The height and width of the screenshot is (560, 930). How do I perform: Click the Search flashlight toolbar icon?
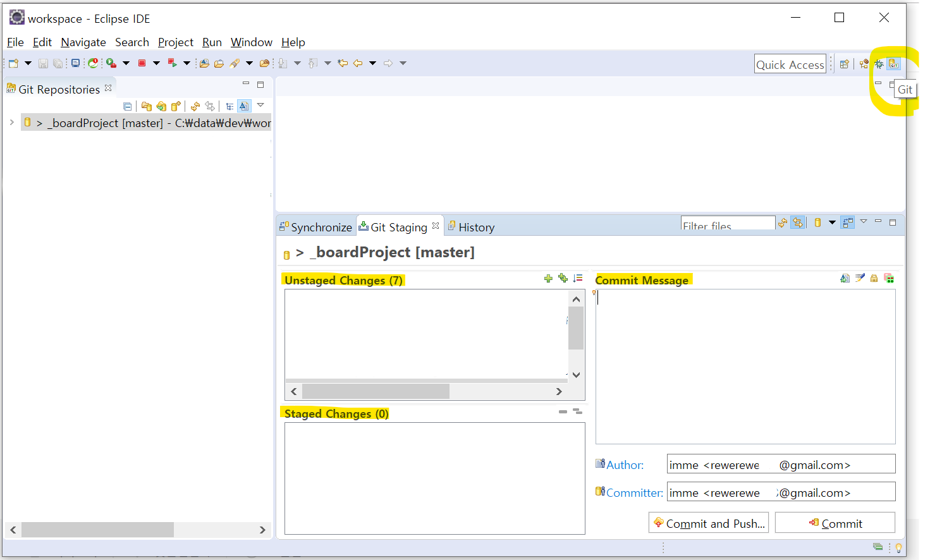tap(235, 63)
